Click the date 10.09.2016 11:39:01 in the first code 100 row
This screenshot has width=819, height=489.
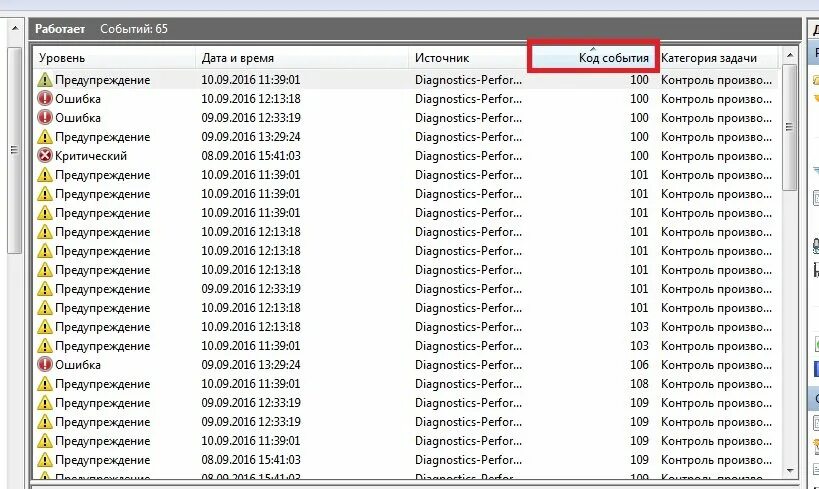[x=251, y=80]
